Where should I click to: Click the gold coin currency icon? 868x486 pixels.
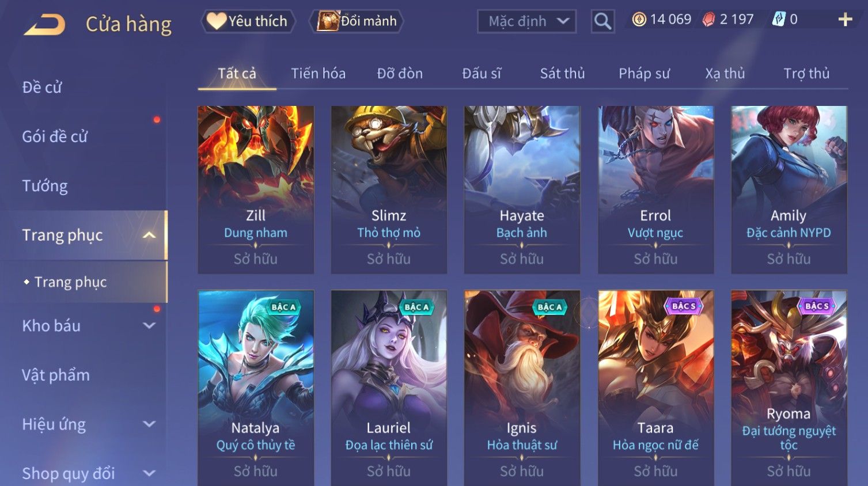pyautogui.click(x=639, y=20)
